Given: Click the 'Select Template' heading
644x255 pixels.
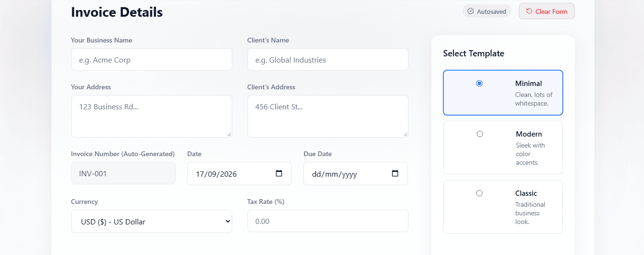Looking at the screenshot, I should (473, 53).
